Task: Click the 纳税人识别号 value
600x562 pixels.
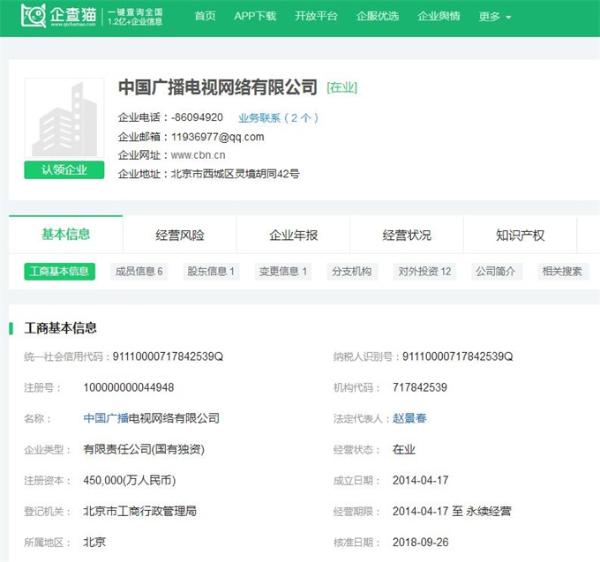Action: tap(457, 357)
